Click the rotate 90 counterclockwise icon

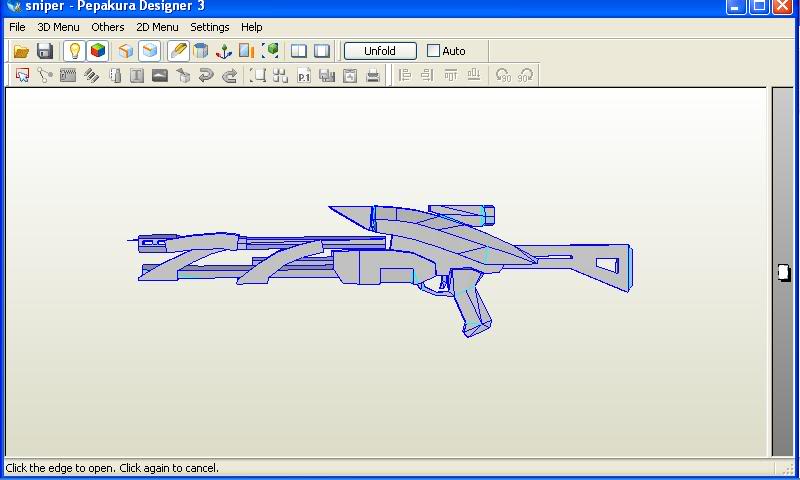pos(503,75)
